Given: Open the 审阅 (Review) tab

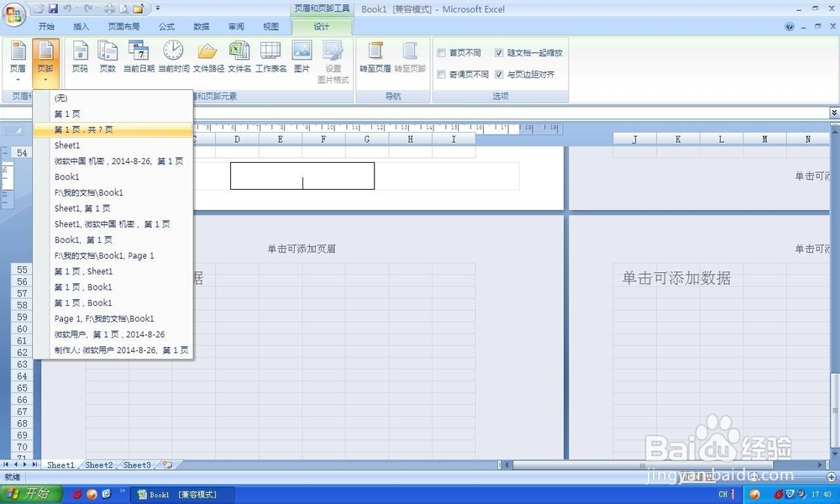Looking at the screenshot, I should pos(236,26).
